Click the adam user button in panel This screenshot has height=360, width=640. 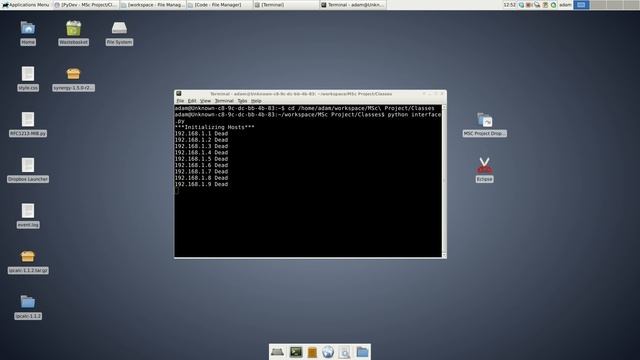click(565, 5)
